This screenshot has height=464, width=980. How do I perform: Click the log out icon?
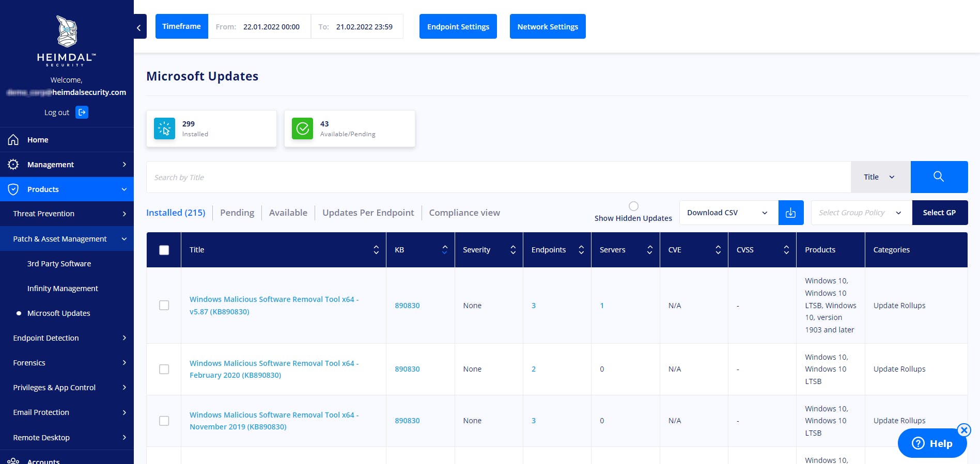click(82, 113)
